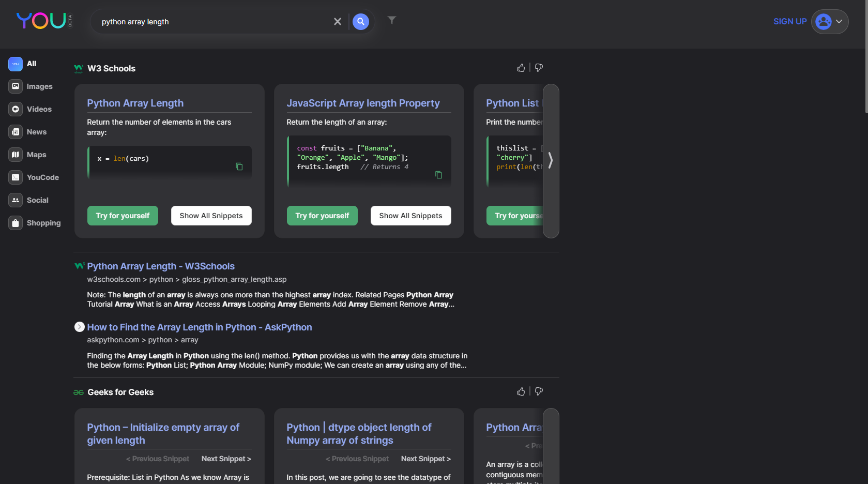Open Python Array Length - W3Schools result
Image resolution: width=868 pixels, height=484 pixels.
click(161, 266)
